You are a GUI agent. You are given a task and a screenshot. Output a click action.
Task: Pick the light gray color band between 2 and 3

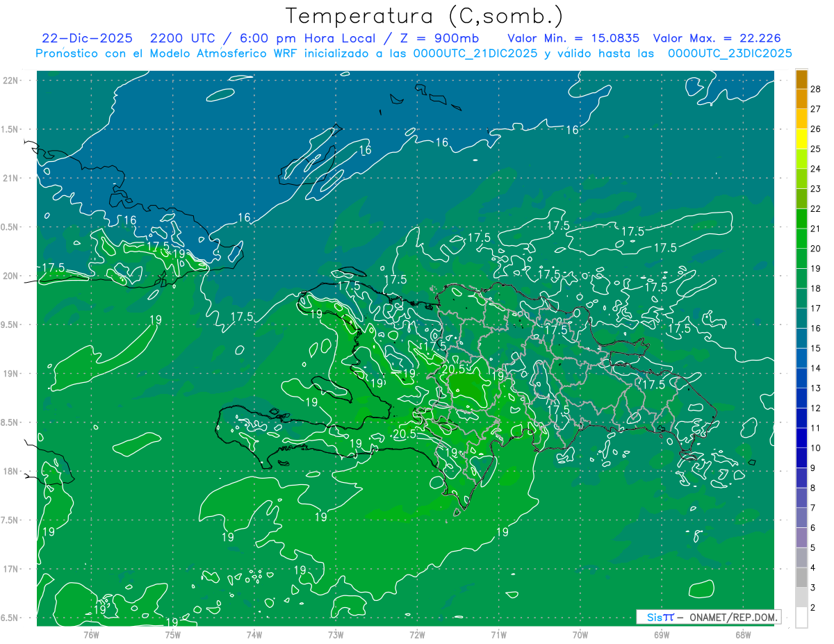pyautogui.click(x=801, y=597)
